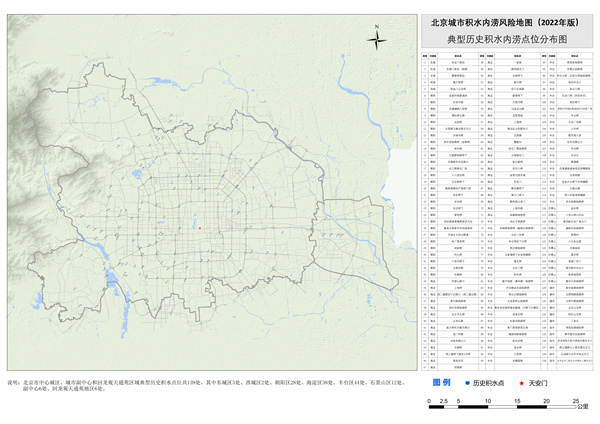600x424 pixels.
Task: Click the red Tiananmen marker at map center
Action: tap(200, 228)
